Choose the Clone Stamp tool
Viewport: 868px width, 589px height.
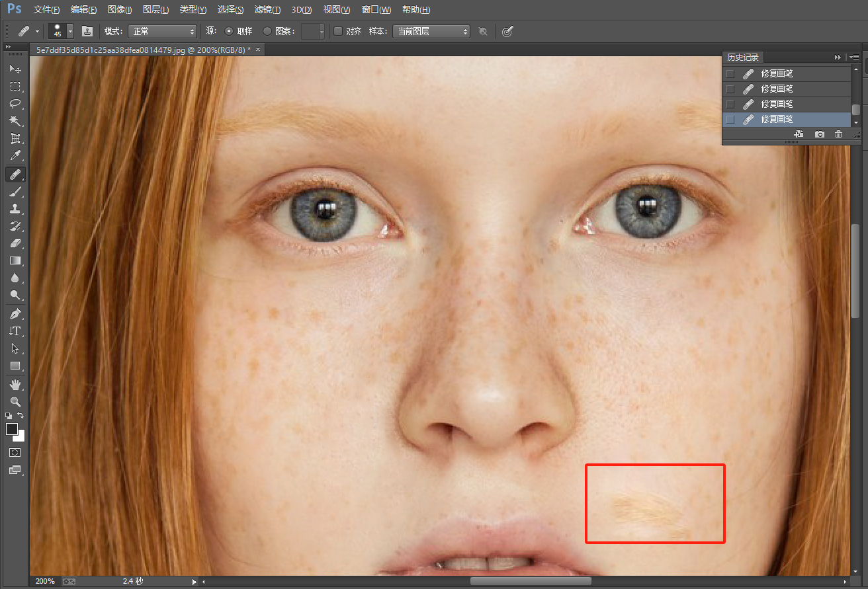(x=15, y=209)
